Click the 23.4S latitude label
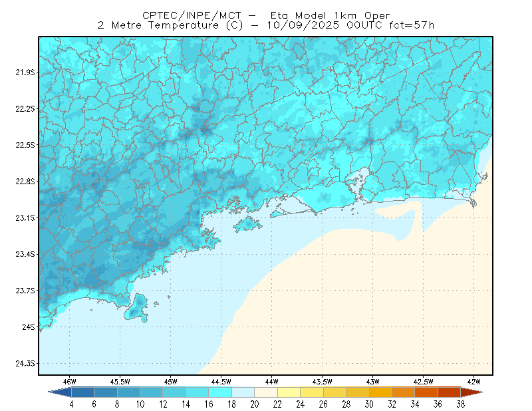The width and height of the screenshot is (532, 411). [25, 254]
